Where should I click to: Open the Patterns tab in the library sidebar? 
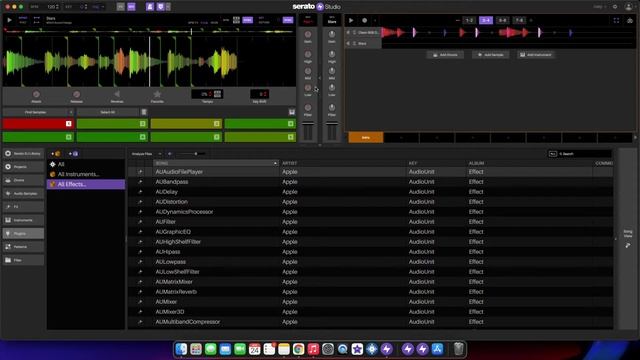coord(23,247)
